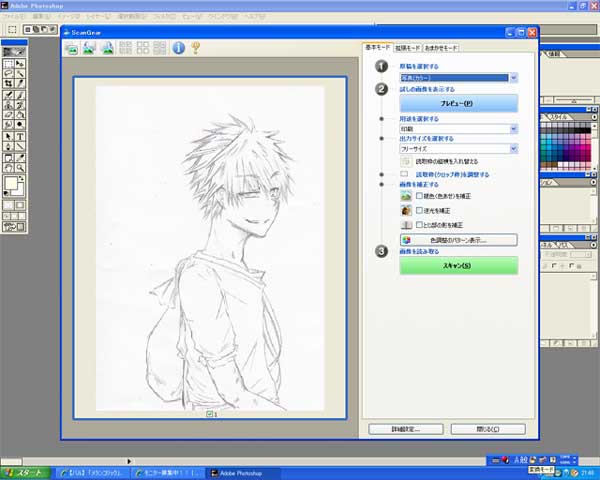Click the Navigator zoom slider in Photoshop
This screenshot has width=600, height=480.
click(572, 100)
